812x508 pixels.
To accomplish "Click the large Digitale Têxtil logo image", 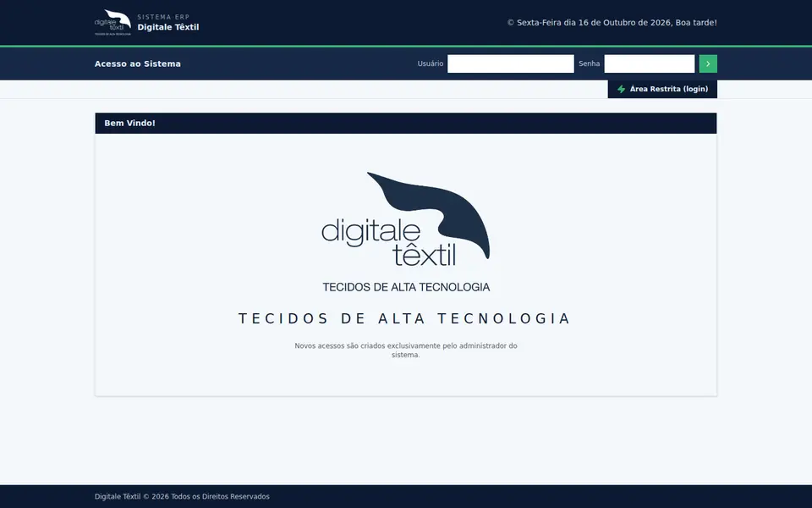I will (x=406, y=232).
